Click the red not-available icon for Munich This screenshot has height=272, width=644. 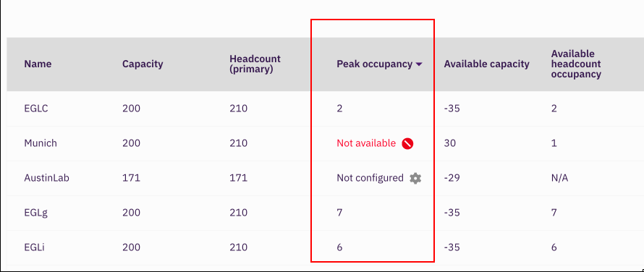point(407,143)
